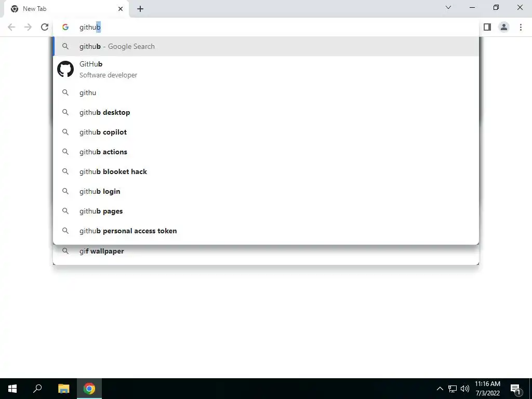Open the clock showing 11:16 AM
This screenshot has height=399, width=532.
[x=487, y=389]
